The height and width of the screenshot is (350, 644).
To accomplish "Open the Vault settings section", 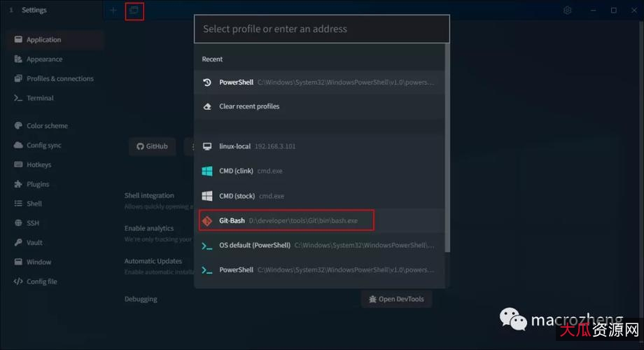I will coord(34,242).
